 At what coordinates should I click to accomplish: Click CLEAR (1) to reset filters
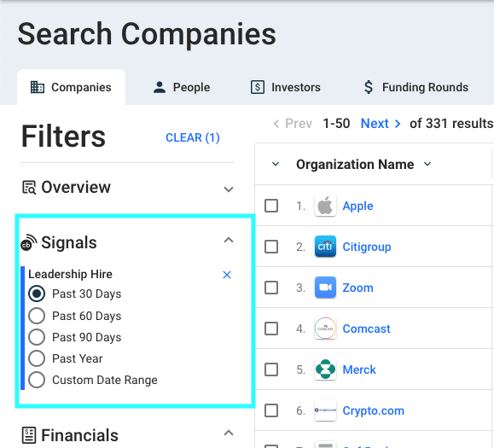coord(193,137)
